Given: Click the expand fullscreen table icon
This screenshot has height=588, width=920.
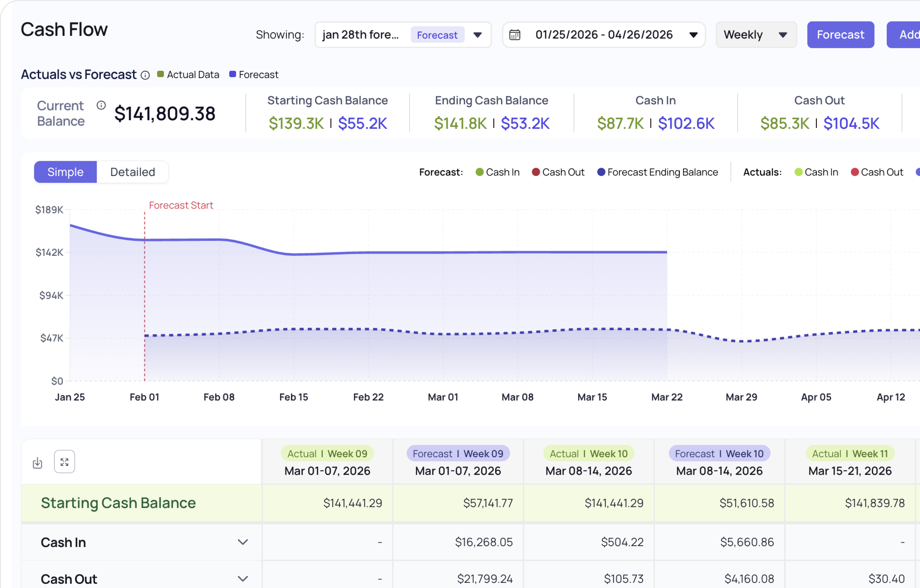Looking at the screenshot, I should coord(64,462).
